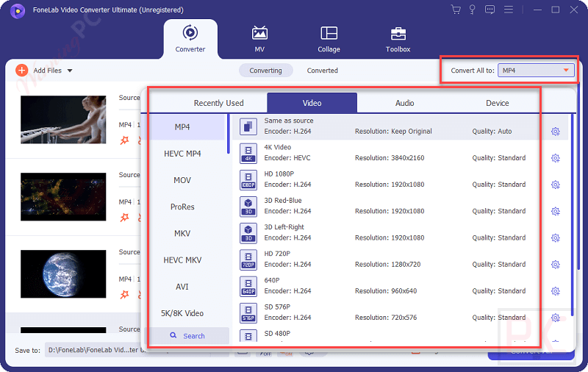Select the SD 576P preset row

click(x=400, y=312)
